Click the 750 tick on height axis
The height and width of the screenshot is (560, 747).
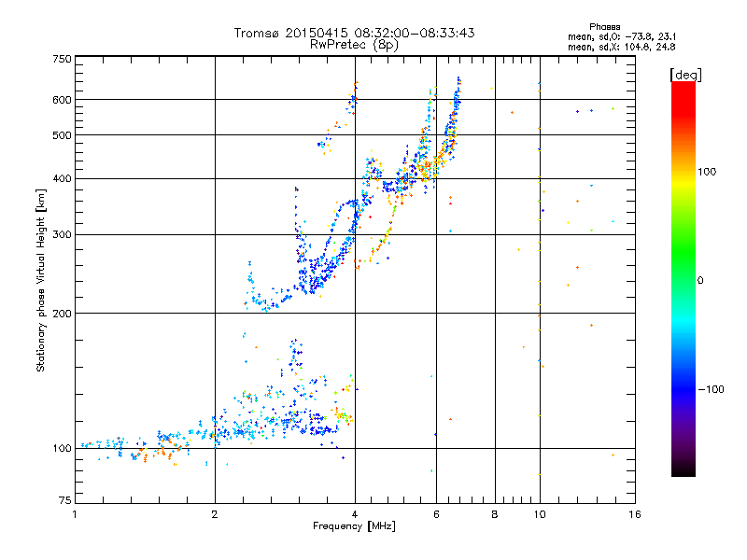coord(62,59)
